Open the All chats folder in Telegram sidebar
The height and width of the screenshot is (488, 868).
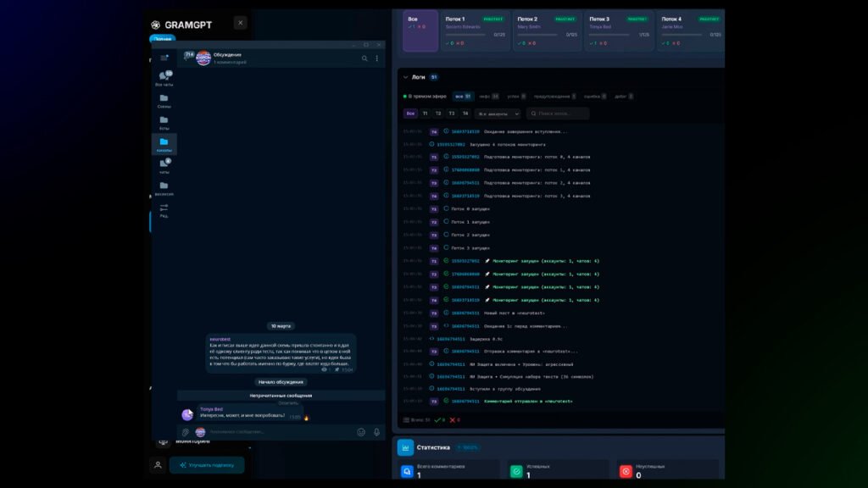[164, 79]
